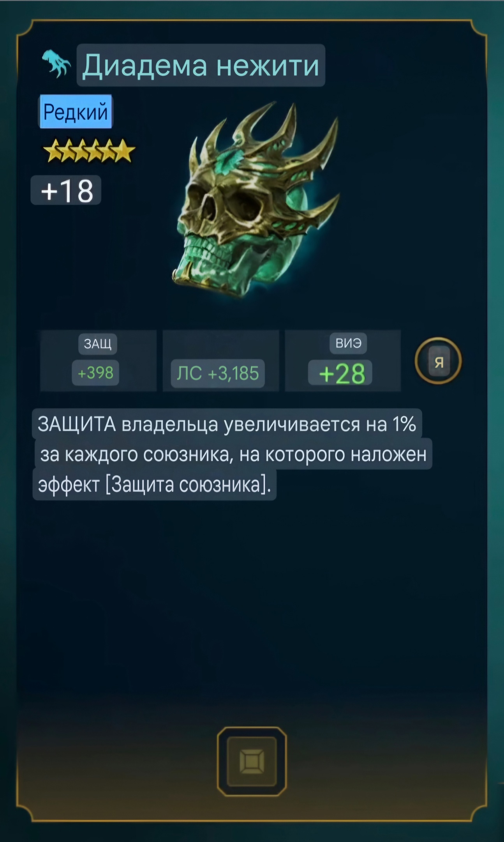Click the Диадема нежити title
The image size is (504, 842).
pyautogui.click(x=201, y=65)
